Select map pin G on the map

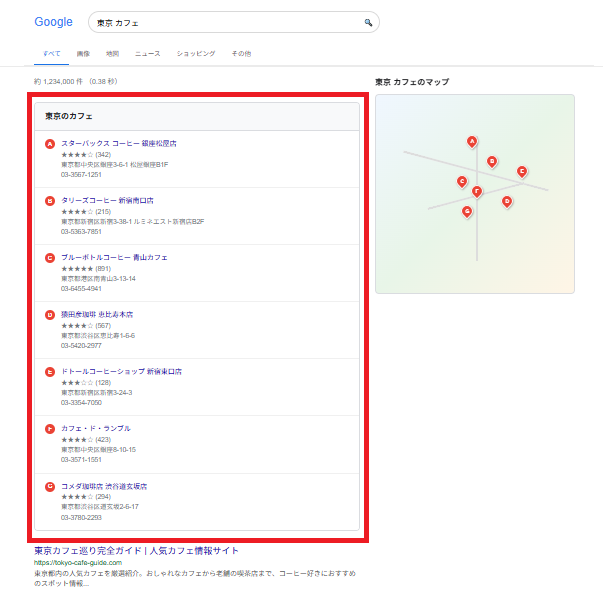[467, 211]
